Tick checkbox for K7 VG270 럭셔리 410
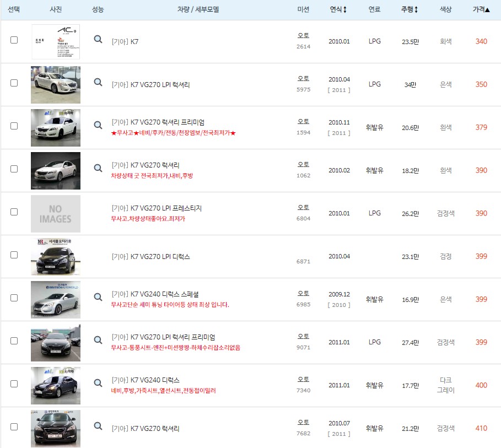The height and width of the screenshot is (448, 501). click(14, 427)
